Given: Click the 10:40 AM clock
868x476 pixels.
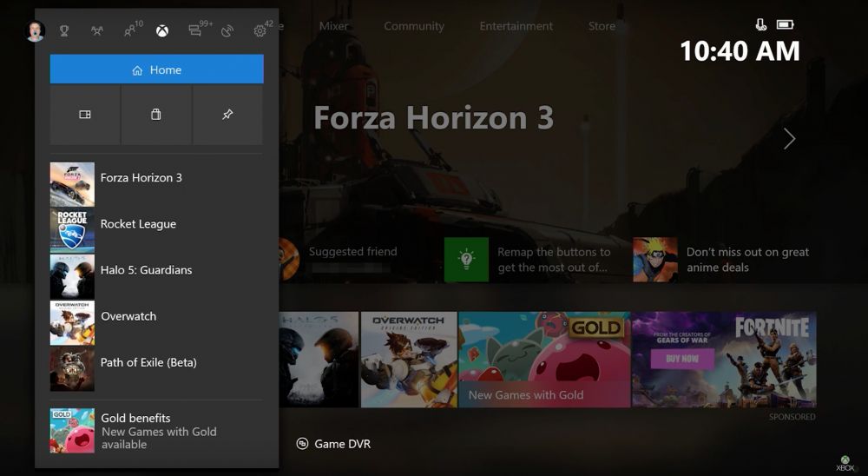Looking at the screenshot, I should point(740,51).
